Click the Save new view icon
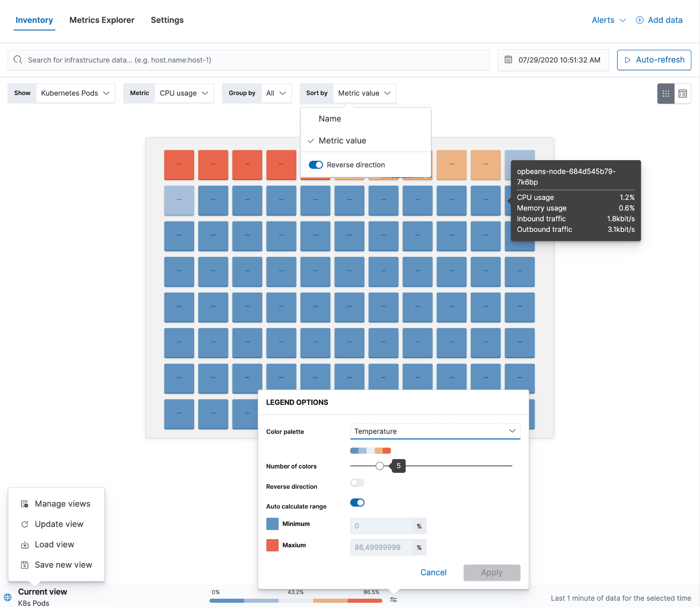The height and width of the screenshot is (609, 700). click(x=25, y=565)
